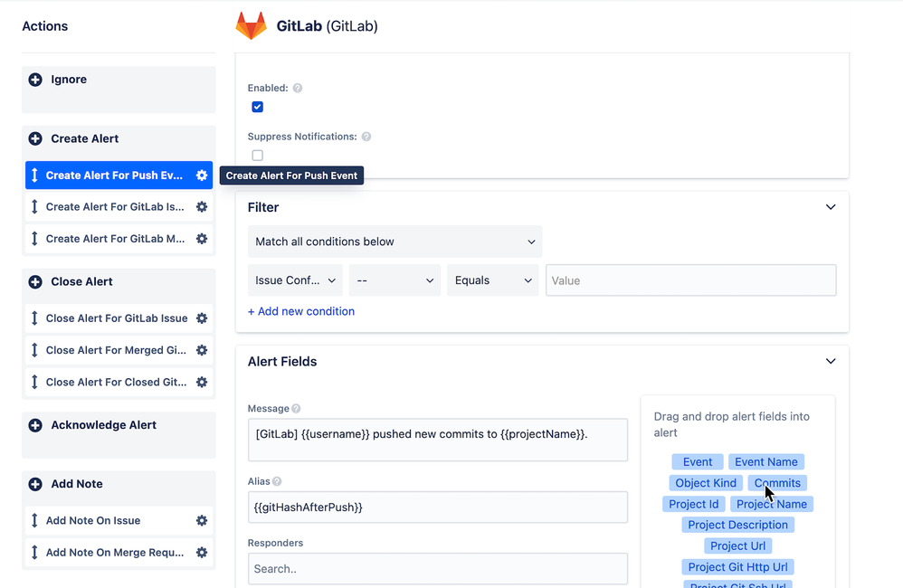The width and height of the screenshot is (903, 588).
Task: Click the plus icon next to Ignore
Action: point(35,80)
